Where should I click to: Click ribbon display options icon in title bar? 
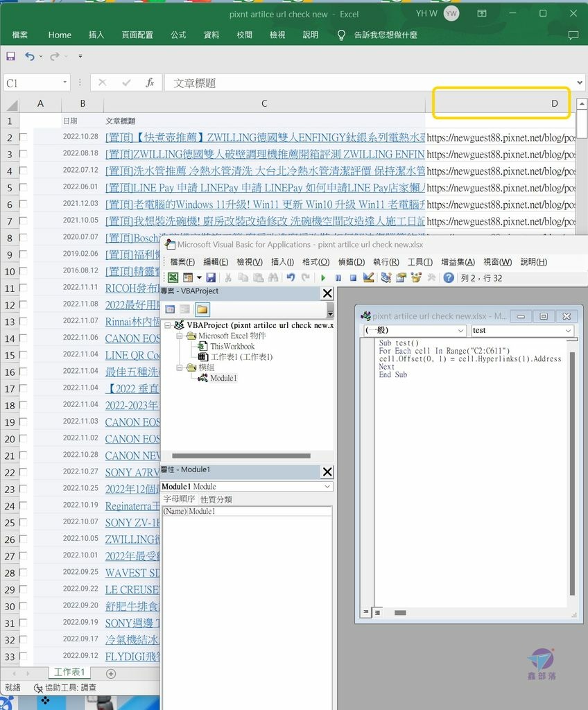point(482,13)
